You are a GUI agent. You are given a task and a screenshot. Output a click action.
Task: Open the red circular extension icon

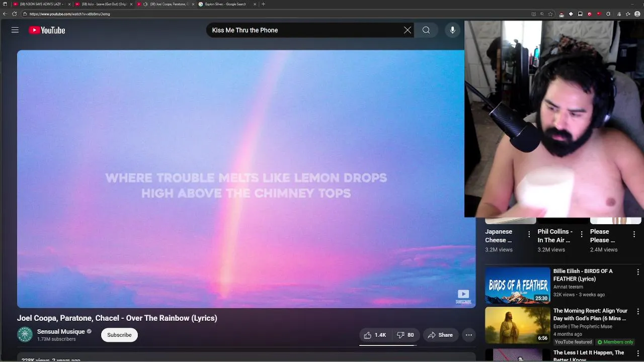coord(590,14)
